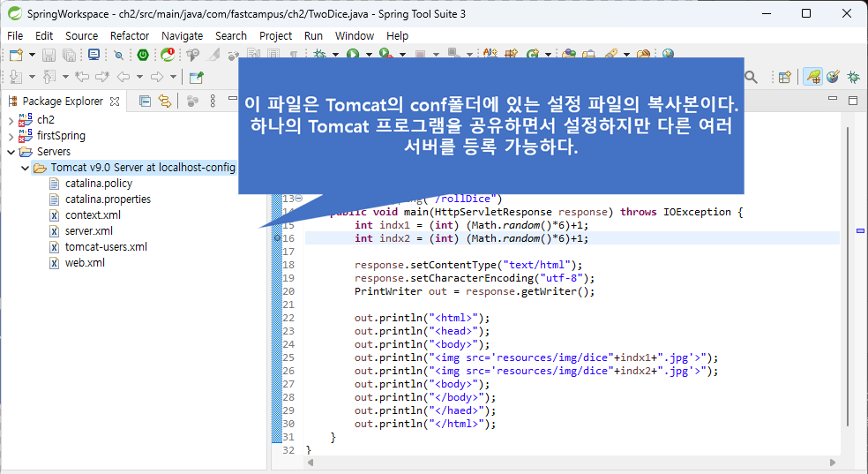Click the New file wizard icon
The image size is (868, 474).
[x=16, y=55]
